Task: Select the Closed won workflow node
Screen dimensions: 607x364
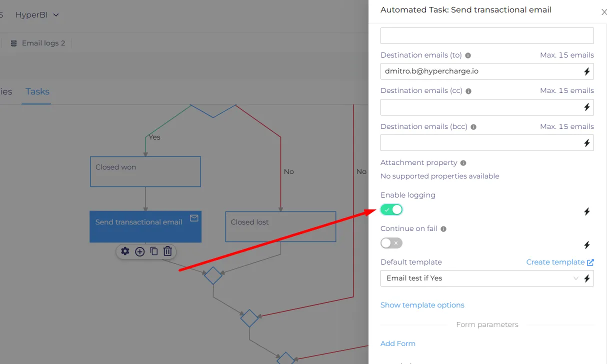Action: pos(145,171)
